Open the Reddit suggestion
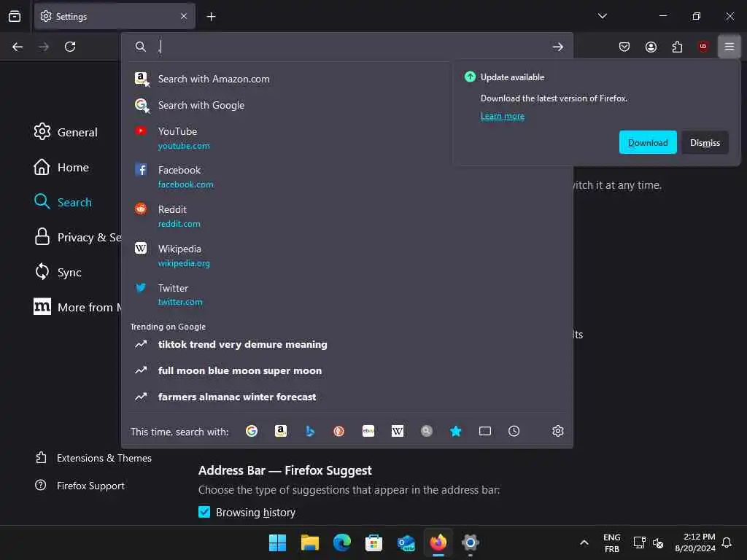This screenshot has width=747, height=560. [347, 216]
